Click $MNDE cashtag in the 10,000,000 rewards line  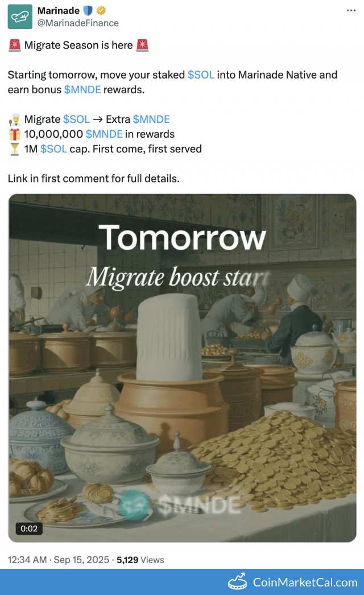click(104, 134)
